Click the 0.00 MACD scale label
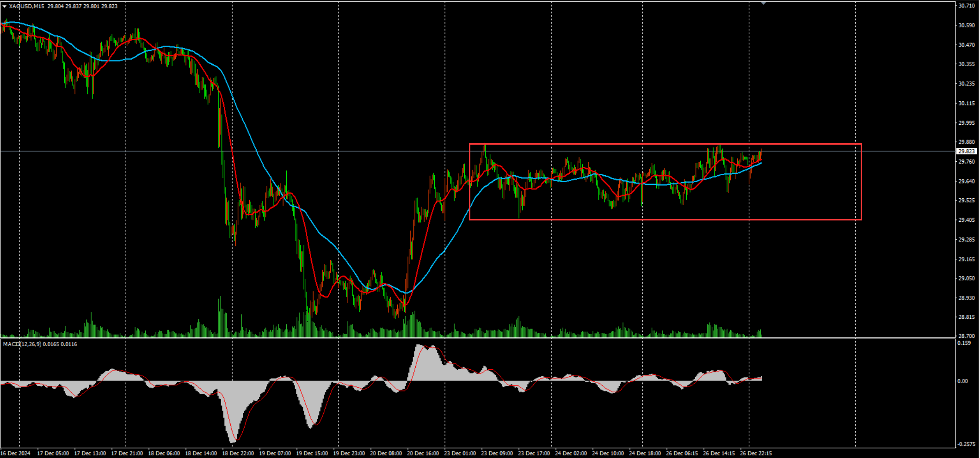Screen dimensions: 980x458 (x=962, y=381)
